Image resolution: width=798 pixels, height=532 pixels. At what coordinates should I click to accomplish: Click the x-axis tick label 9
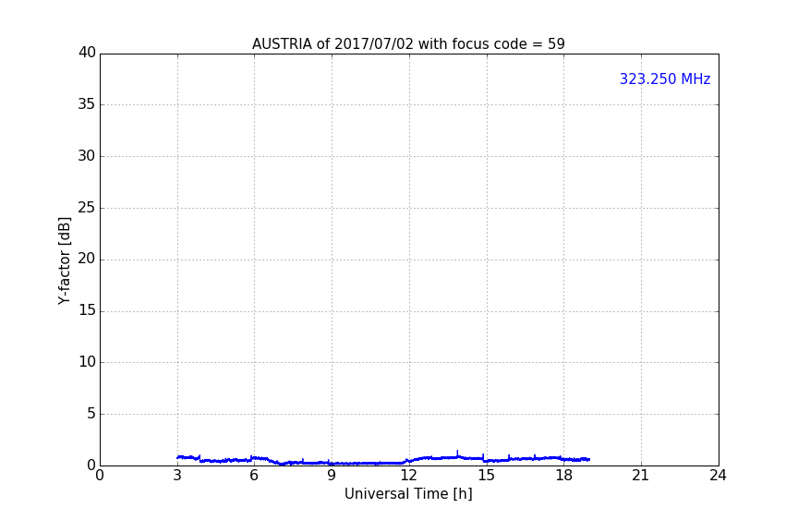coord(332,476)
